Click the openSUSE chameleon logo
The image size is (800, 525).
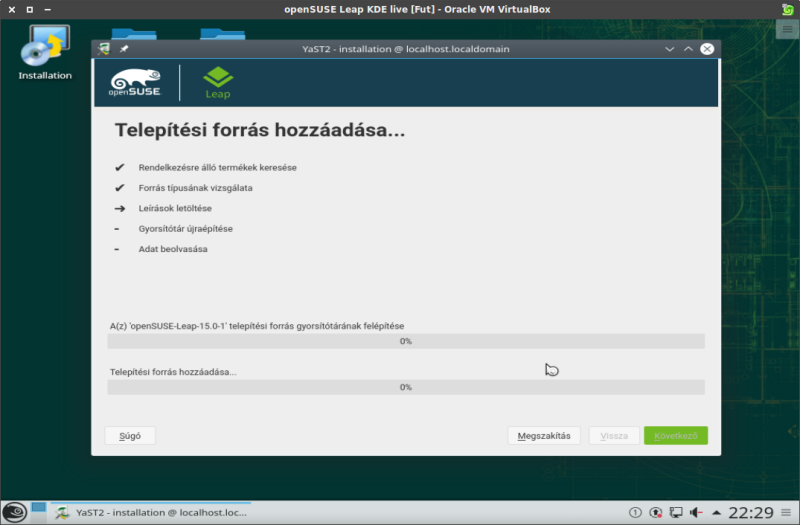click(135, 83)
